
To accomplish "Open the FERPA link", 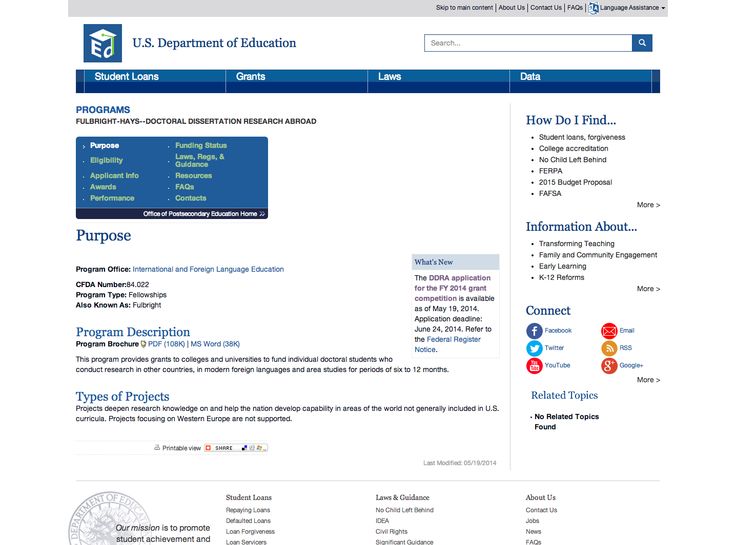I will point(551,171).
